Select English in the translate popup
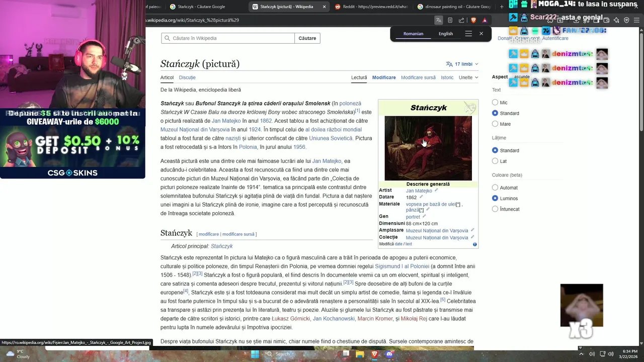The image size is (644, 362). (x=446, y=34)
